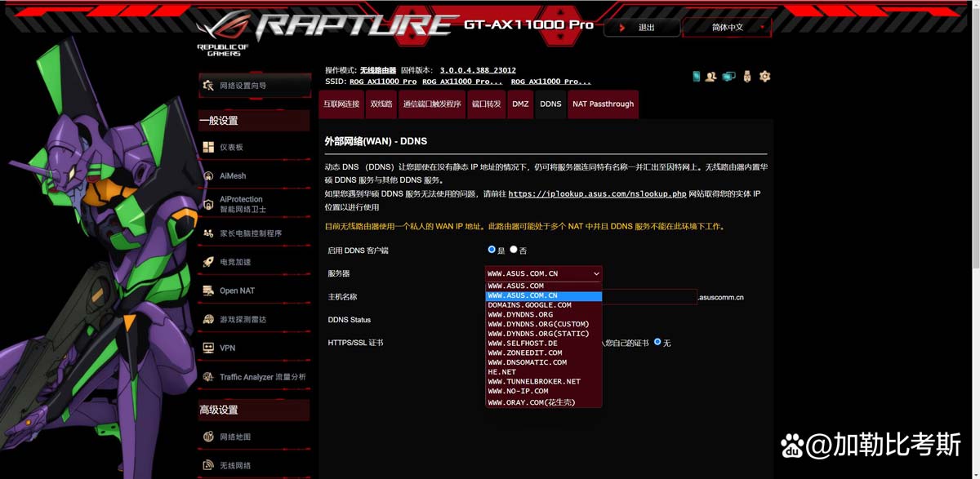Choose WWW.ASUS.COM.CN in the list
The width and height of the screenshot is (980, 479).
pos(544,295)
